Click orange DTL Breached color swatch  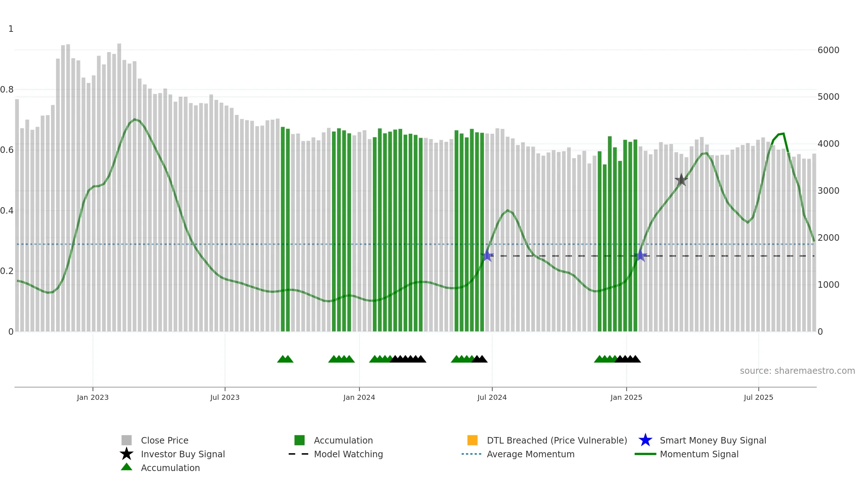pos(472,440)
